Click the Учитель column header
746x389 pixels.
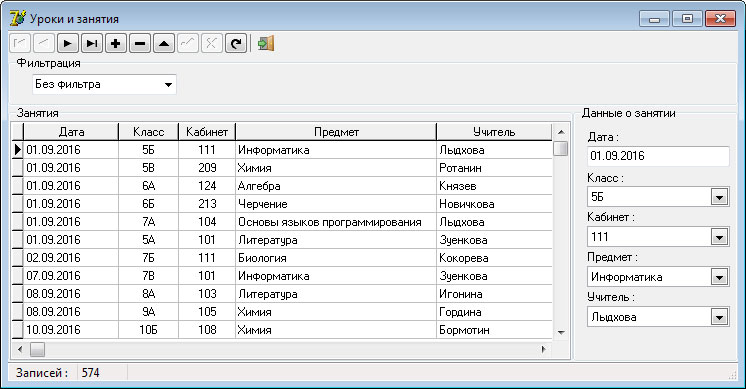[x=494, y=132]
